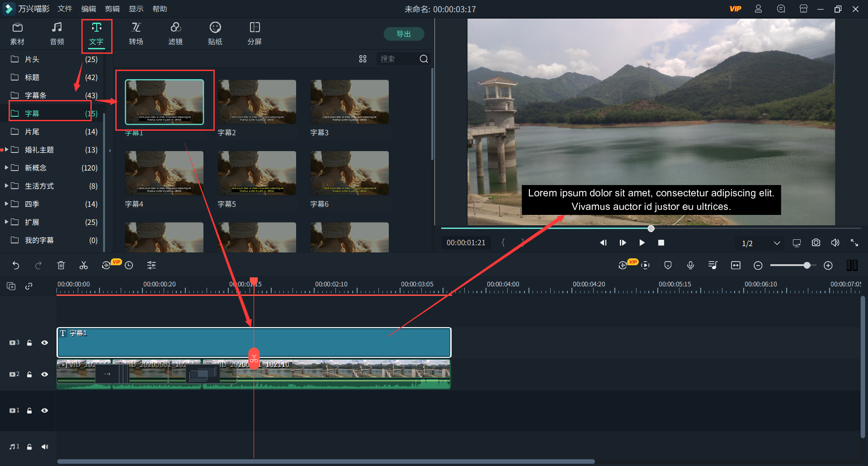Hide video track 3 with eye icon
The image size is (868, 466).
coord(45,343)
